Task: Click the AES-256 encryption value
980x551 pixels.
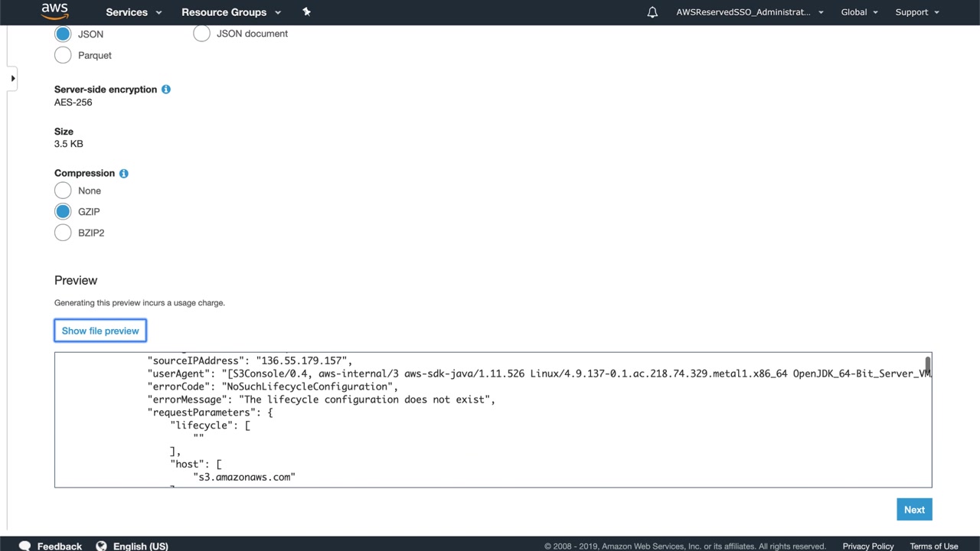Action: click(x=73, y=103)
